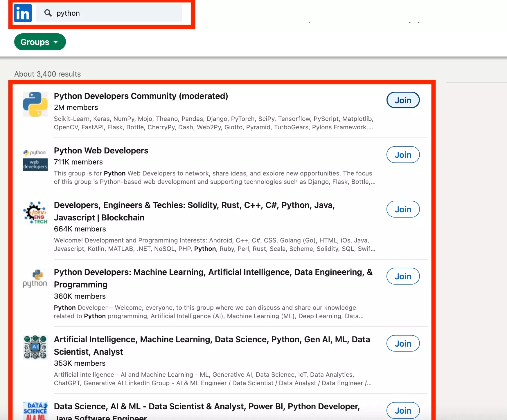The height and width of the screenshot is (420, 507).
Task: Click the python logo beside Machine Learning group
Action: click(x=35, y=278)
